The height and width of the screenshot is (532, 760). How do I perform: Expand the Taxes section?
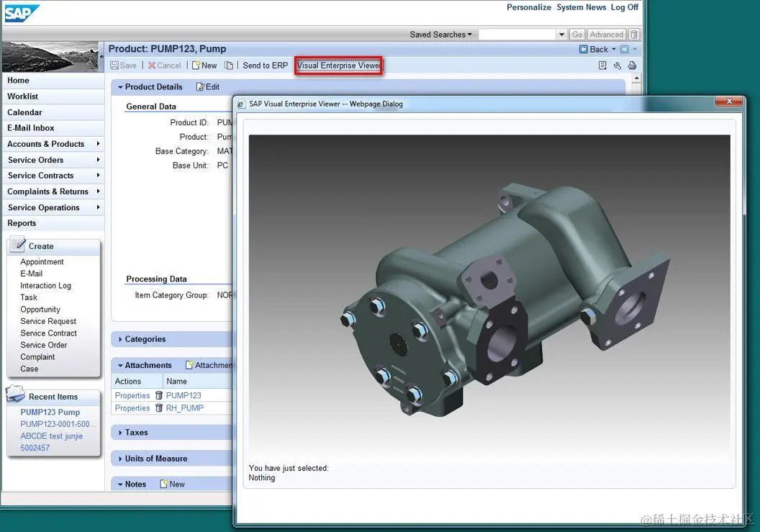pos(120,433)
